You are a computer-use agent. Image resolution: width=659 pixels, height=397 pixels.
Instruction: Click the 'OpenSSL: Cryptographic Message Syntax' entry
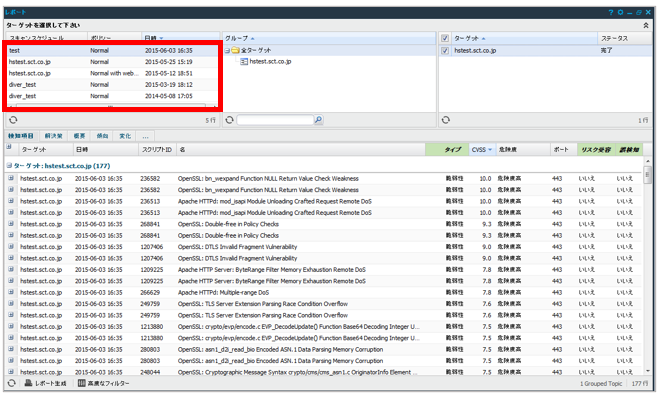point(298,372)
